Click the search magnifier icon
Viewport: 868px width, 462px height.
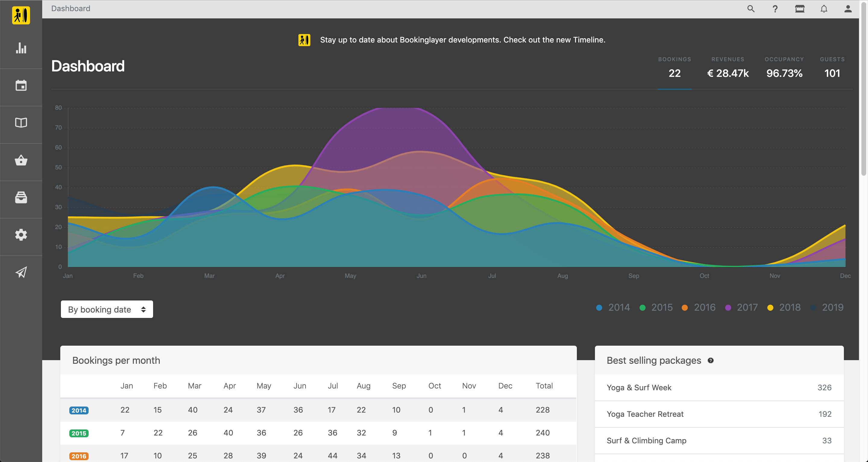[751, 9]
